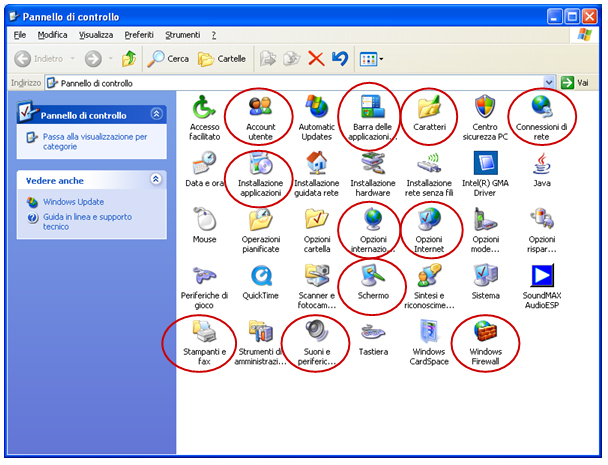Open Guida in linea e supporto tecnico
The width and height of the screenshot is (608, 465).
pos(87,221)
